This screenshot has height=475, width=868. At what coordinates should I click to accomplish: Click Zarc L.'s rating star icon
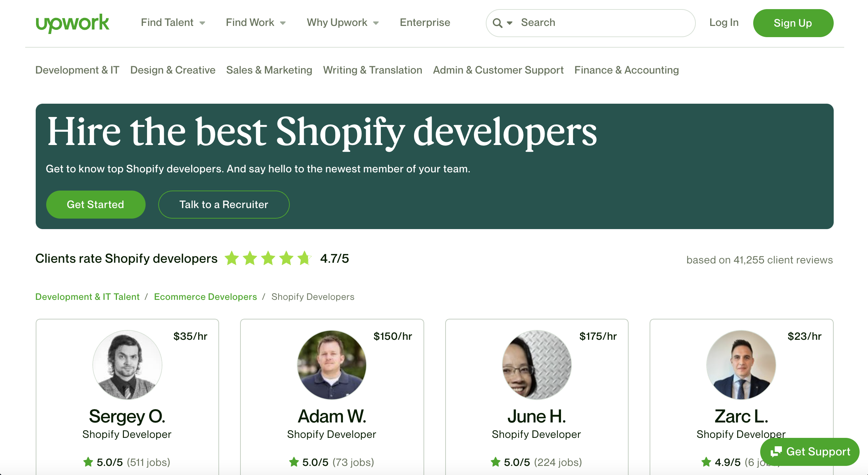[706, 462]
